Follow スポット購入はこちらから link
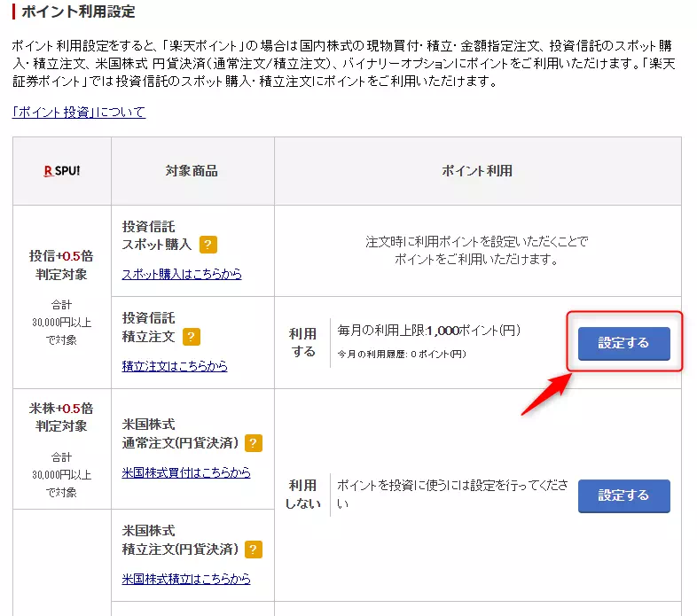 (182, 274)
